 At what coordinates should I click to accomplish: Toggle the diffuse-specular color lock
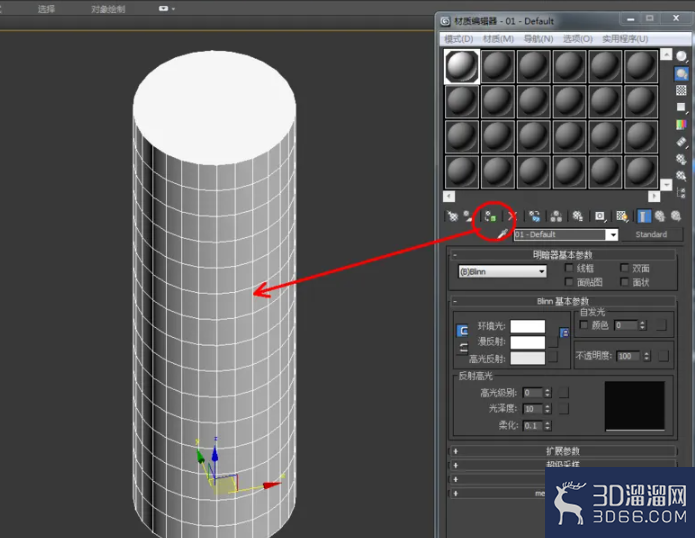[x=463, y=348]
